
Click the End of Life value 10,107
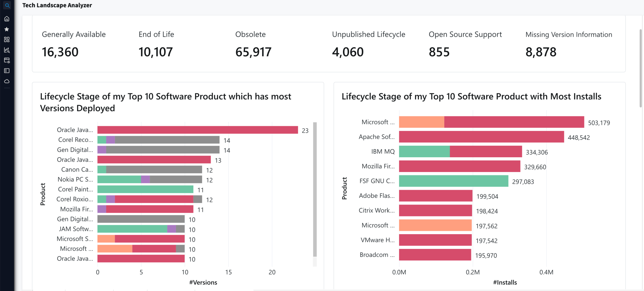pyautogui.click(x=156, y=52)
